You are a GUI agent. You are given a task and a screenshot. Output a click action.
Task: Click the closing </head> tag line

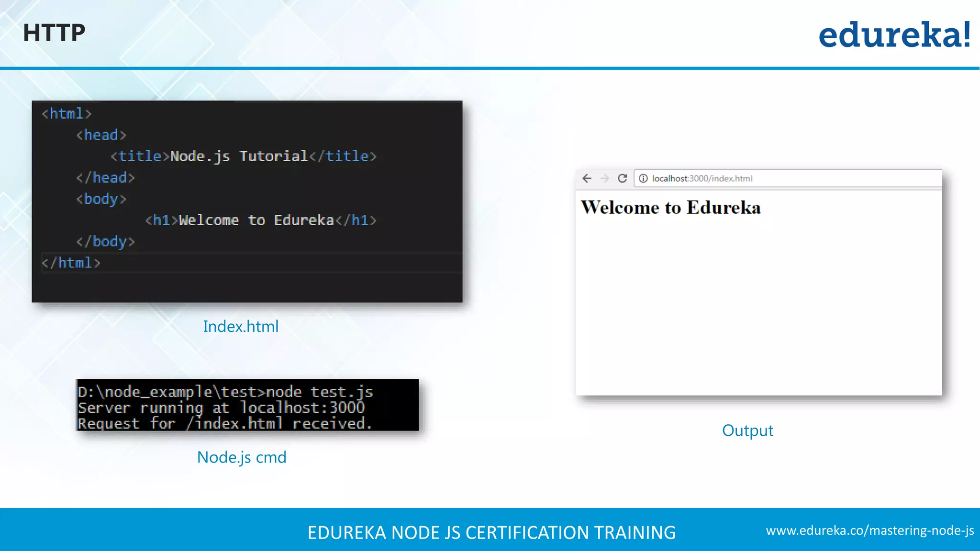105,177
